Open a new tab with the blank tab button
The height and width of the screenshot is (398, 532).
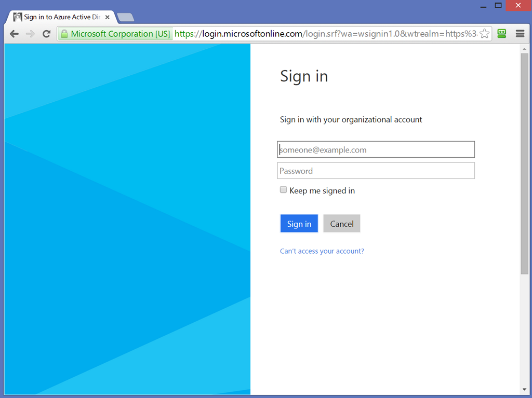tap(126, 17)
